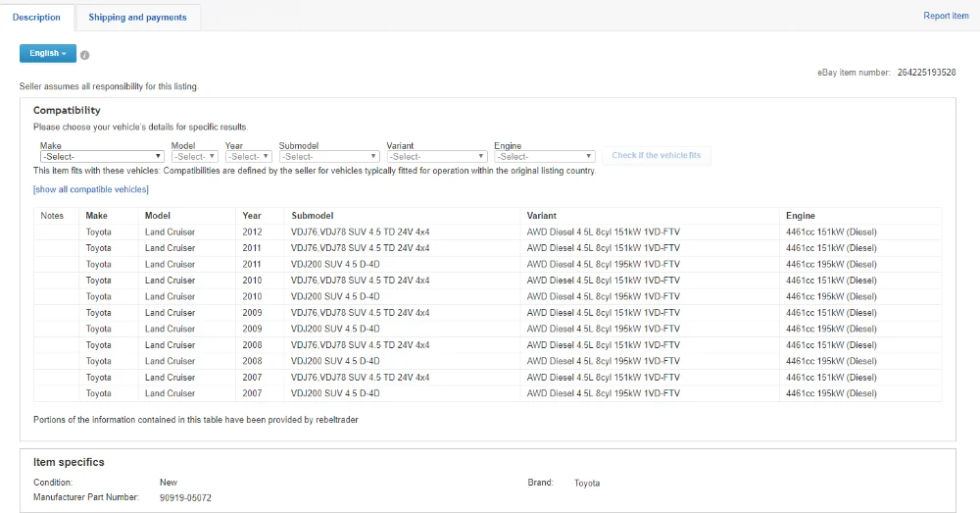Click Land Cruiser in the 2012 row
The width and height of the screenshot is (980, 513).
click(170, 232)
